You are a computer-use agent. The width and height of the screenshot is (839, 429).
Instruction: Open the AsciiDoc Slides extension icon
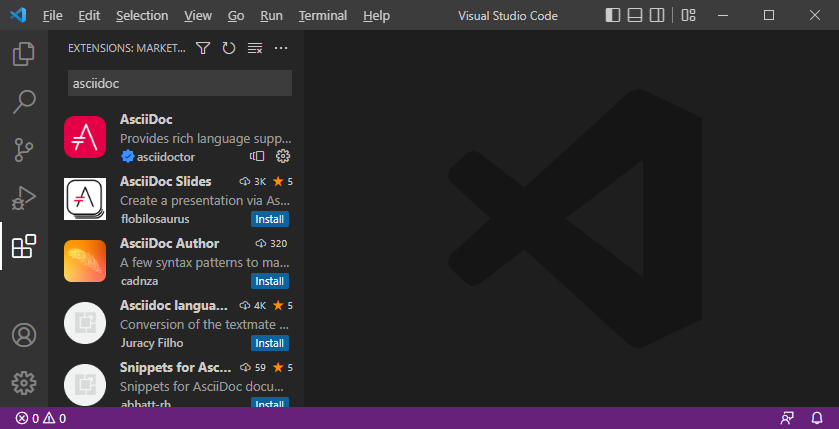click(85, 199)
